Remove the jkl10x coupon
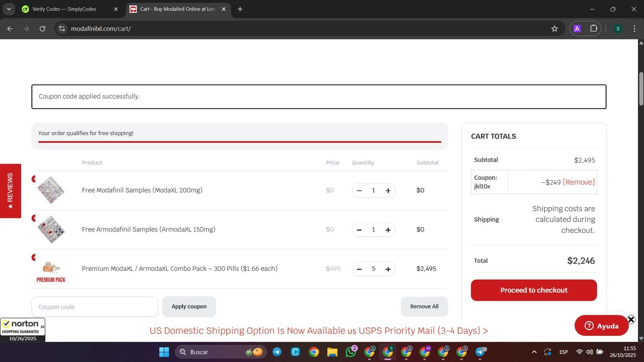This screenshot has height=362, width=644. [x=579, y=182]
